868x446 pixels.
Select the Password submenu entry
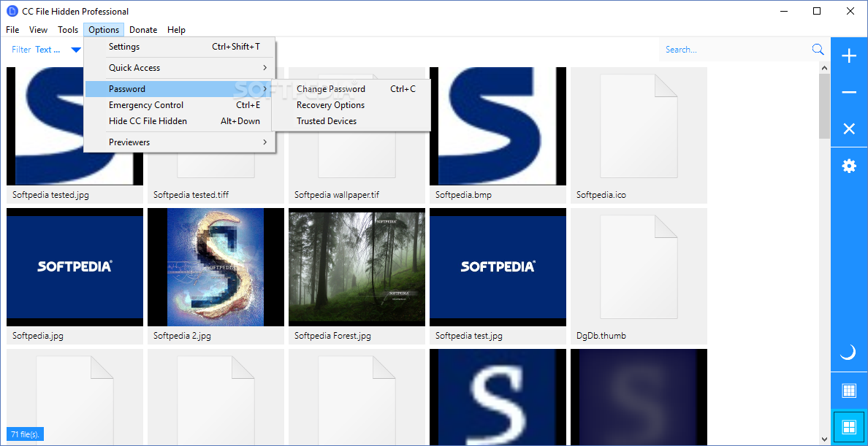coord(180,89)
